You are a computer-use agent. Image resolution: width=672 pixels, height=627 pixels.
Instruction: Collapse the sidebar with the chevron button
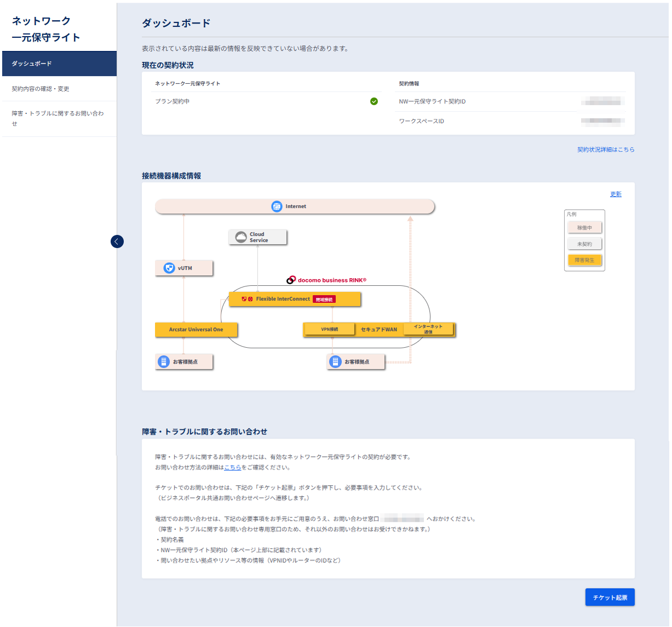(x=117, y=241)
